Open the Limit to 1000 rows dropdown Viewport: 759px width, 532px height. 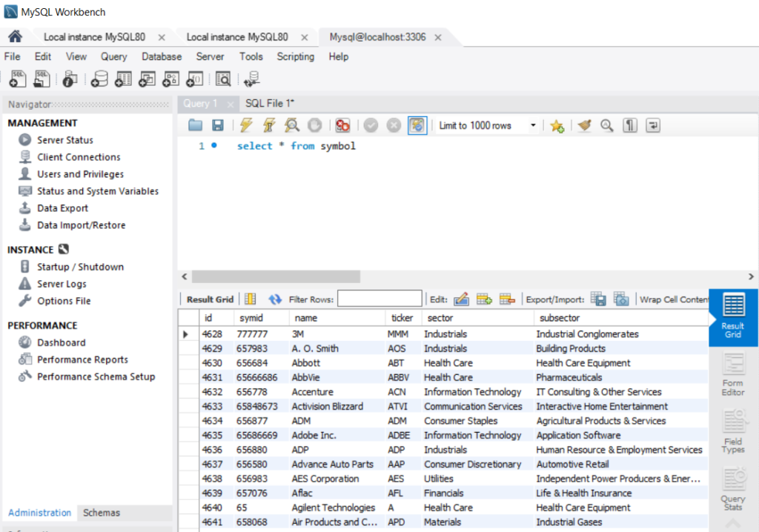pyautogui.click(x=533, y=126)
